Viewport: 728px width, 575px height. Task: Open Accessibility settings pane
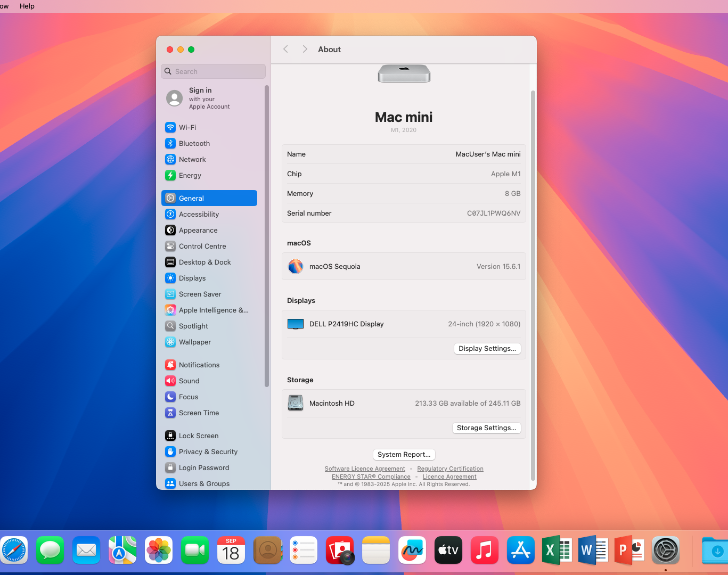click(199, 215)
